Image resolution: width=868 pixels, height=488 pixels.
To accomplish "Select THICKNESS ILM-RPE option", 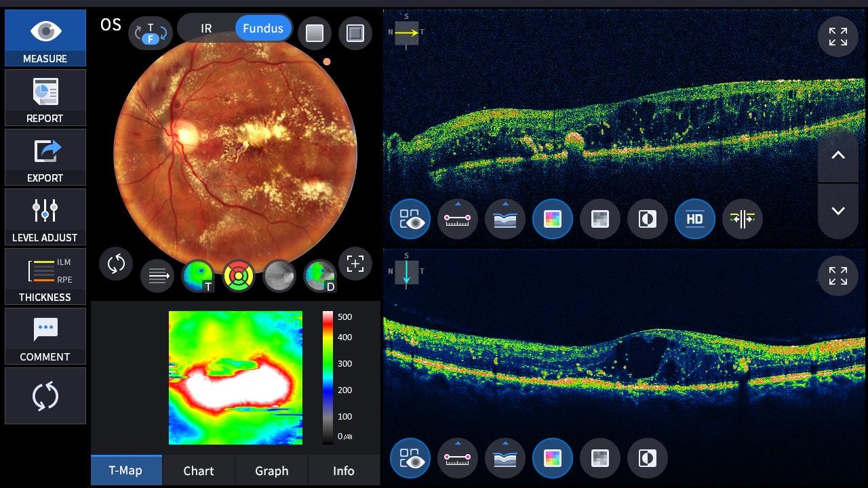I will 45,277.
